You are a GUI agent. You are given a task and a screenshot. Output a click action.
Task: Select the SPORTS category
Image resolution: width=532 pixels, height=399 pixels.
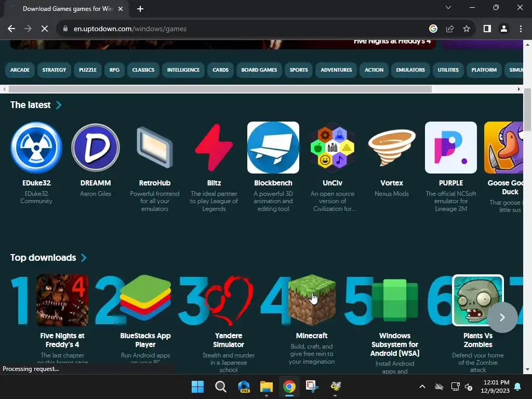point(299,70)
